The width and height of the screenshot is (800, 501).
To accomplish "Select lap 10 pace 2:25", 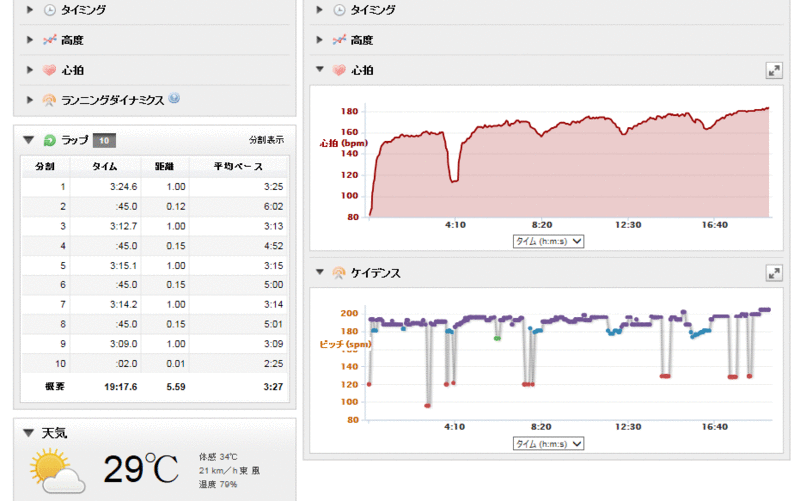I will (273, 364).
